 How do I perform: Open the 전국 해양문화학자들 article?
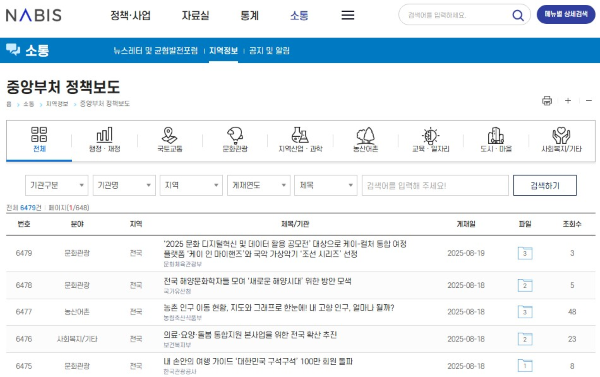click(258, 281)
